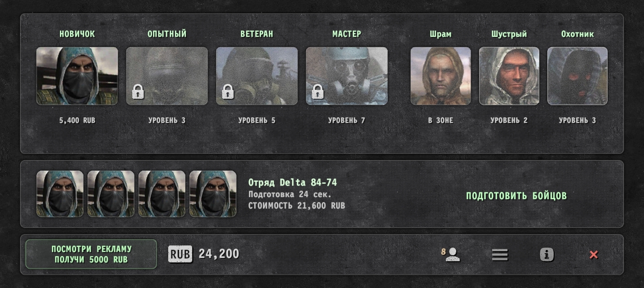Remove the first squad member portrait
The height and width of the screenshot is (288, 644).
pos(60,194)
